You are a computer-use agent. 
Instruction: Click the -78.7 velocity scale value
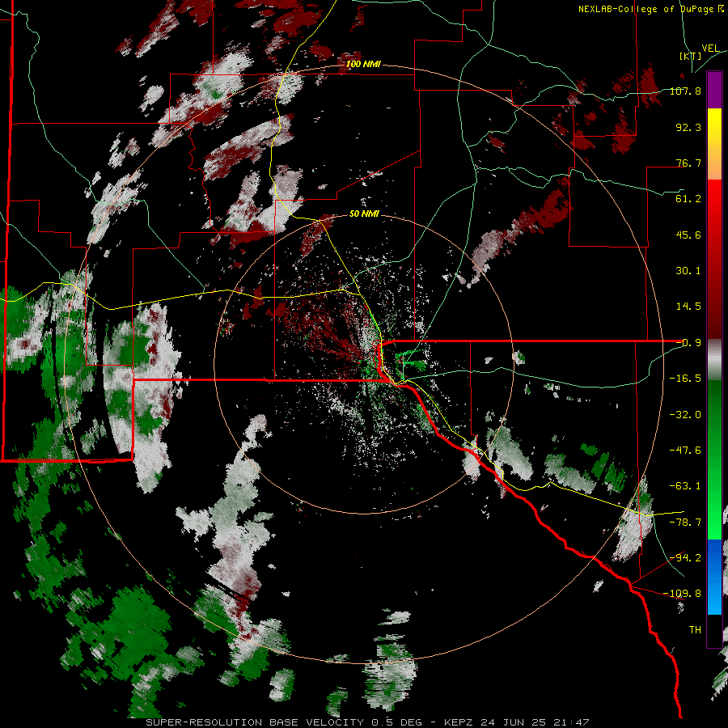click(x=685, y=523)
